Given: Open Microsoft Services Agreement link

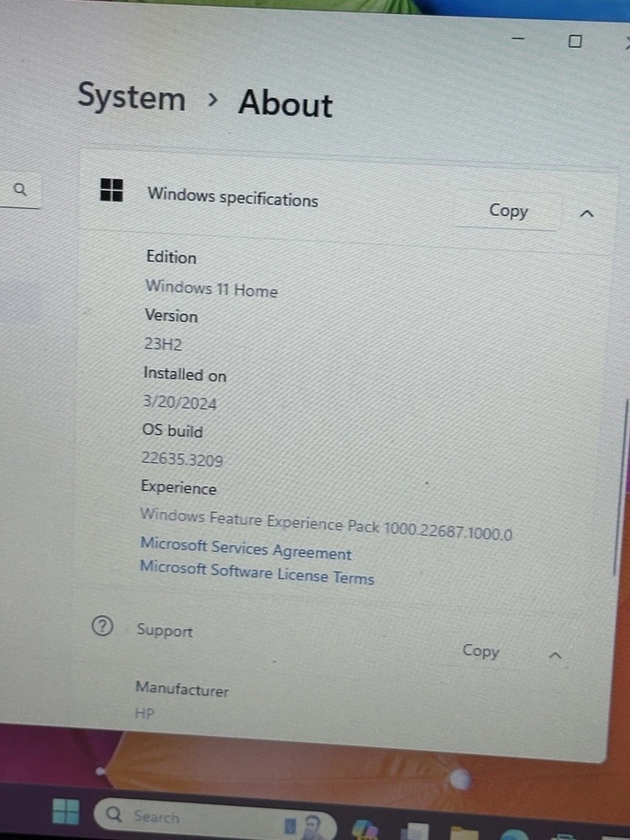Looking at the screenshot, I should pyautogui.click(x=246, y=549).
